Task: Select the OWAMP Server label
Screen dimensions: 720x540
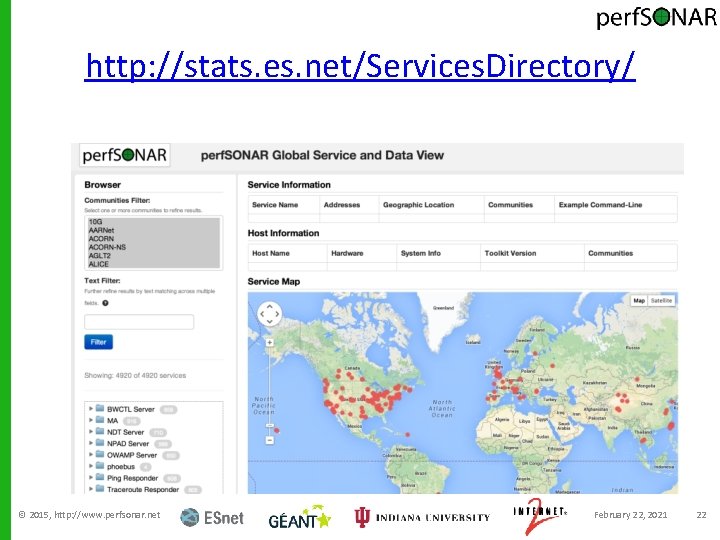Action: coord(132,455)
